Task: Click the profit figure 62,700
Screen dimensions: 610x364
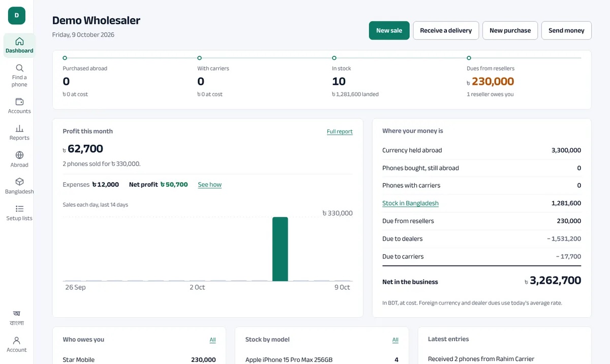Action: [83, 149]
